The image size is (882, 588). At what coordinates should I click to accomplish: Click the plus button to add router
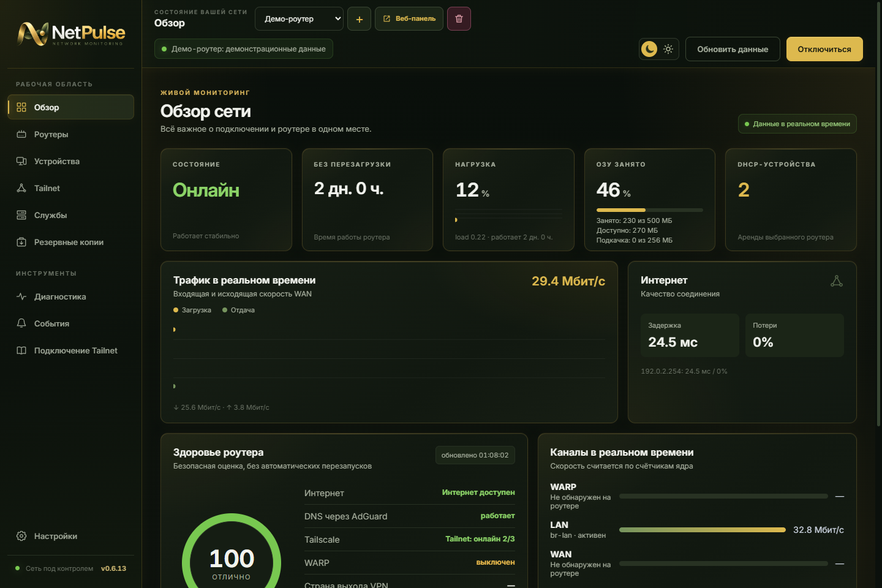point(360,19)
